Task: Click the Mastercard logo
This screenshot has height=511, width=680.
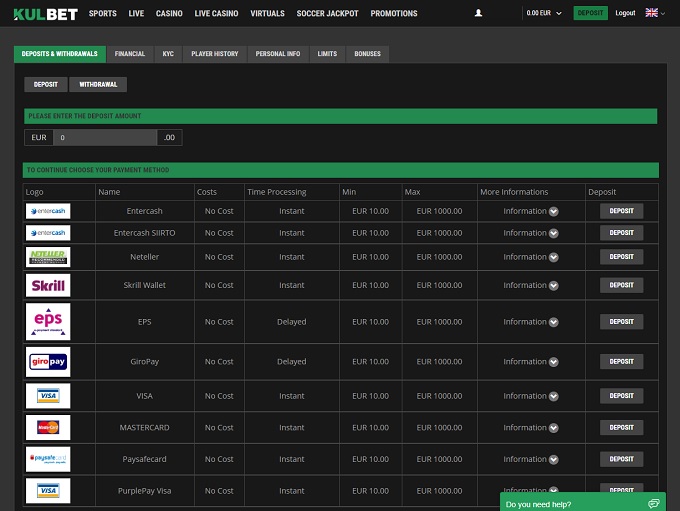Action: [x=48, y=428]
